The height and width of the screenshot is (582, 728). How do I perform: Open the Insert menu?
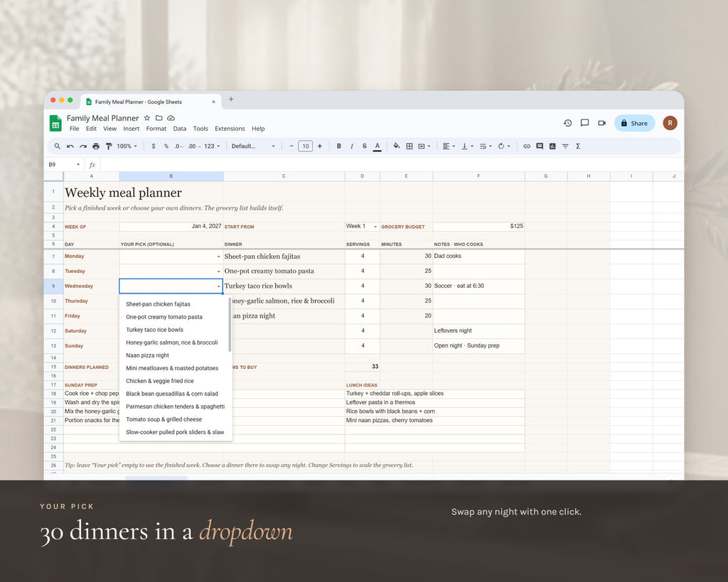[x=132, y=129]
